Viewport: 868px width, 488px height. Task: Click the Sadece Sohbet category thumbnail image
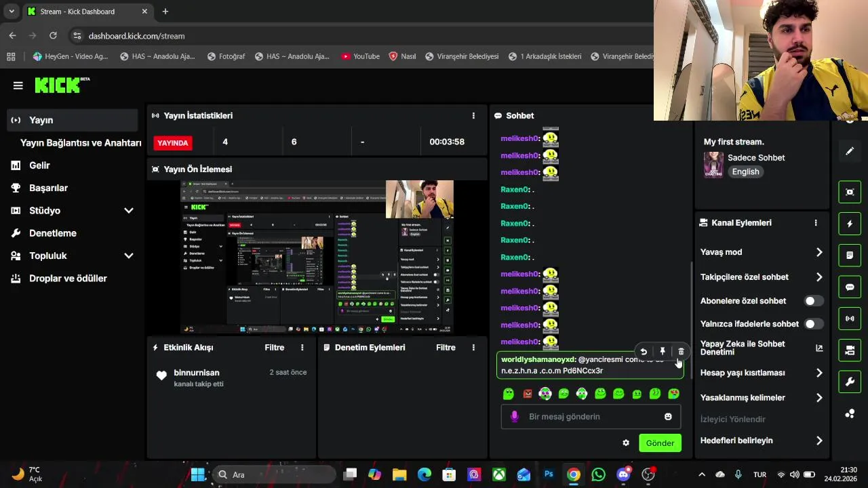point(713,165)
